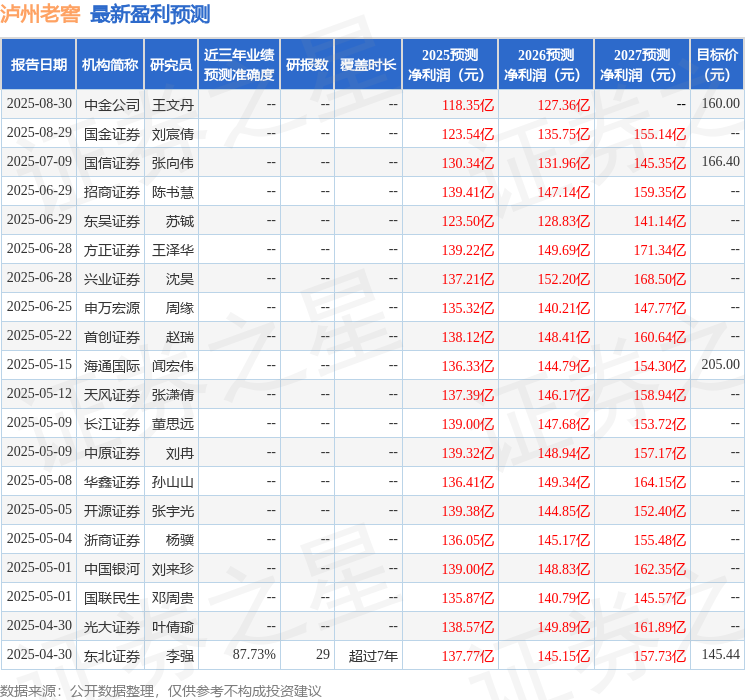Click institution 国金证券

(112, 134)
